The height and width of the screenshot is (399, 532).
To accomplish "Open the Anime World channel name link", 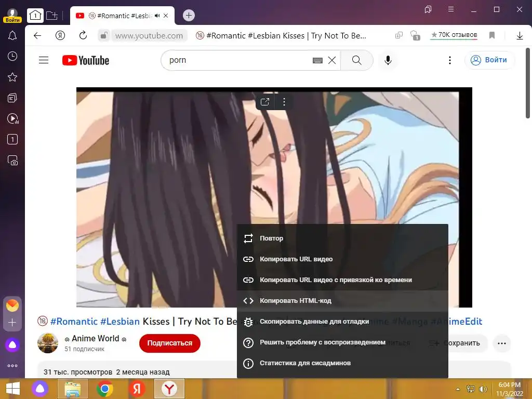I will tap(96, 339).
